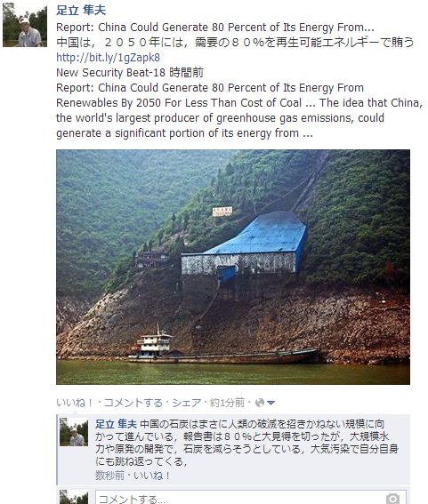The image size is (428, 504).
Task: Click the いいね！ link below the photo
Action: click(x=75, y=403)
